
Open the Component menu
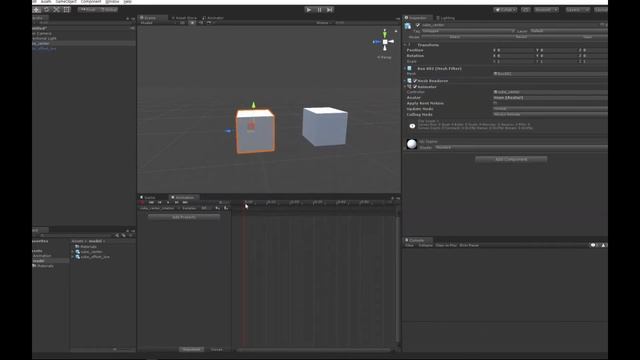tap(91, 2)
